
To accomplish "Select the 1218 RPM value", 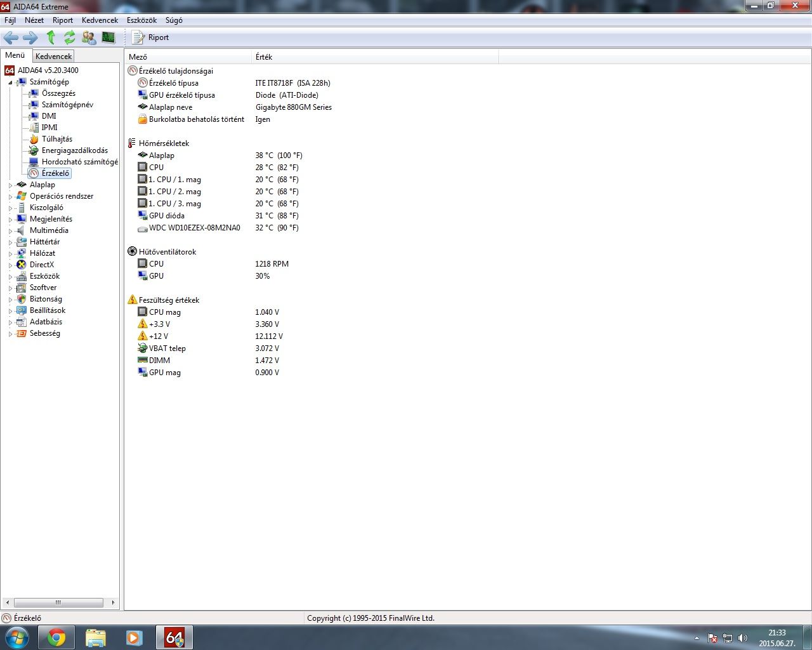I will tap(272, 264).
